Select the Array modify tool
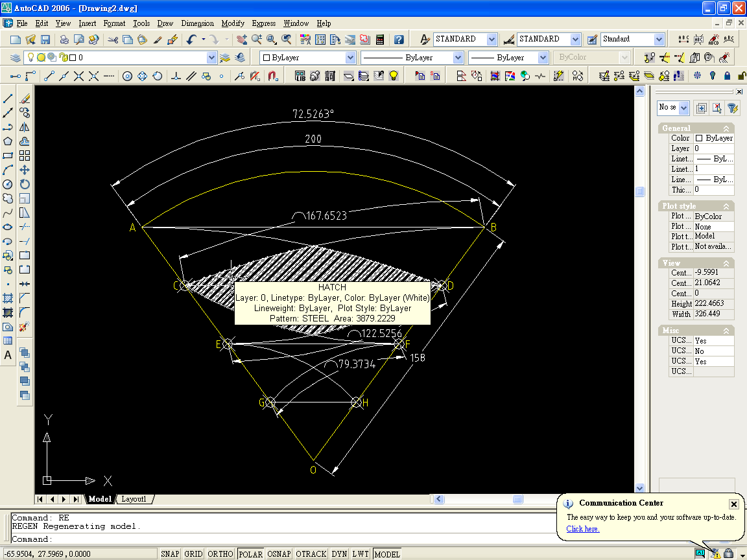The height and width of the screenshot is (560, 747). pos(25,156)
